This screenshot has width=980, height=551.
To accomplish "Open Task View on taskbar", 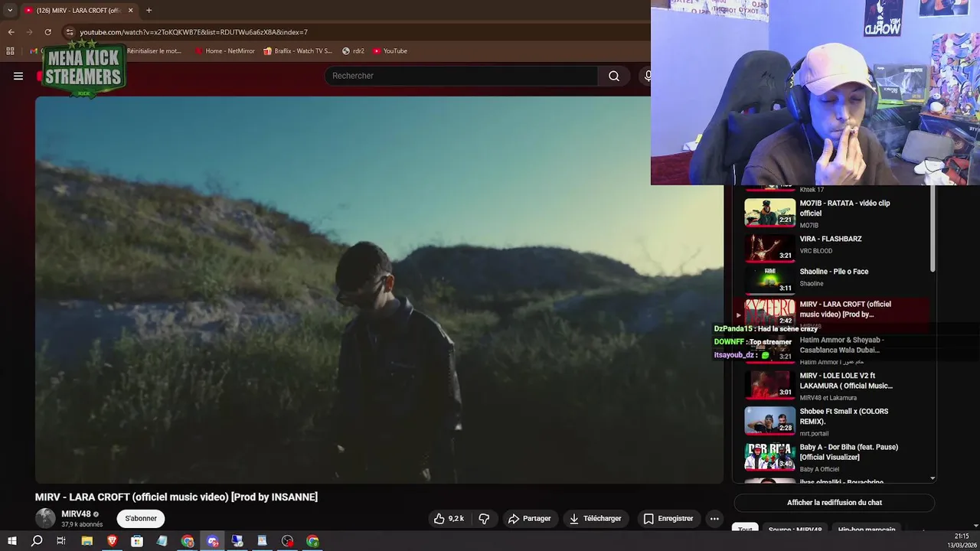I will point(61,541).
